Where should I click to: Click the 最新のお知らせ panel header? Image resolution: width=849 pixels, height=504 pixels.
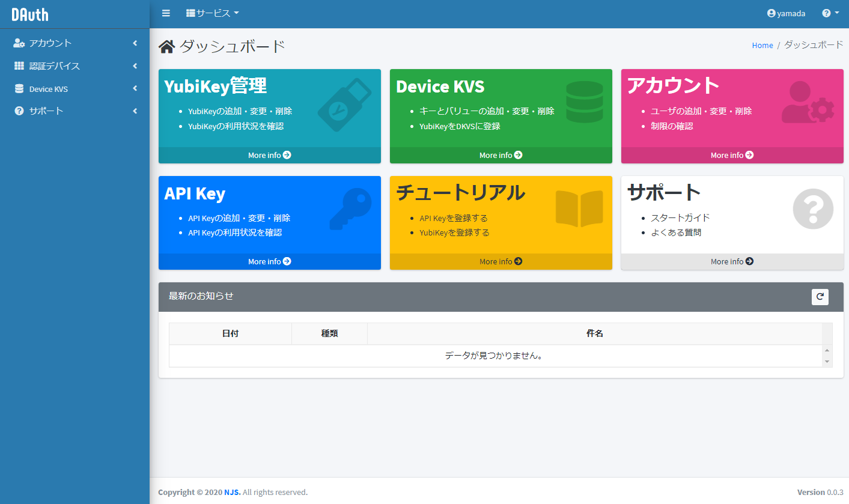click(501, 297)
